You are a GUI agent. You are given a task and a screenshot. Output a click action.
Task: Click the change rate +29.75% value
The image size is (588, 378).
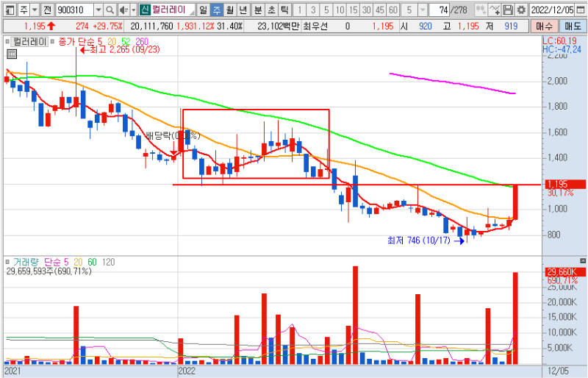pyautogui.click(x=107, y=26)
